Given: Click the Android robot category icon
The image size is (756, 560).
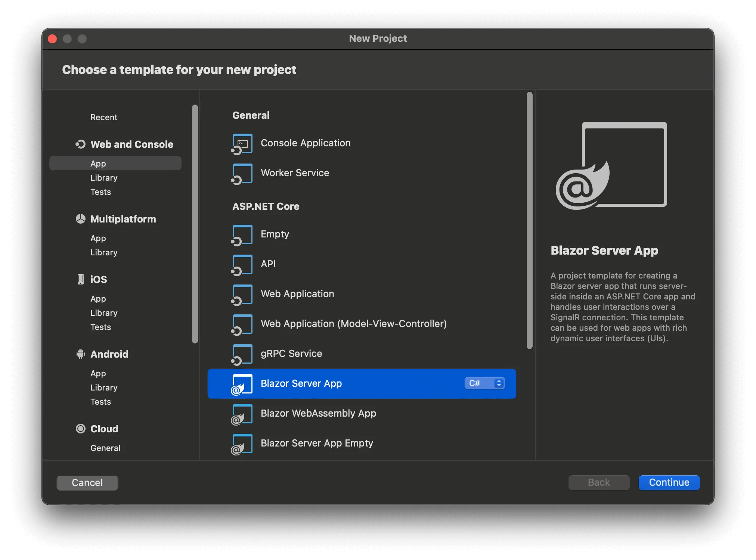Looking at the screenshot, I should click(80, 354).
